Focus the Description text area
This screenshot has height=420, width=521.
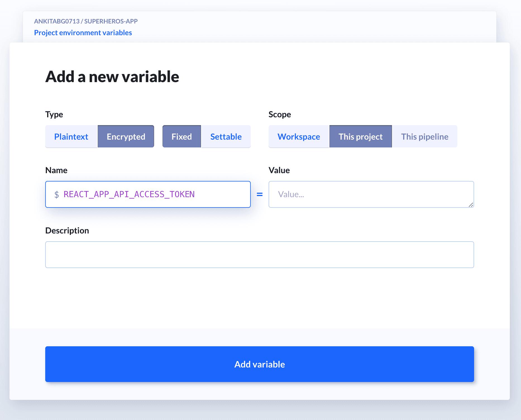click(259, 254)
